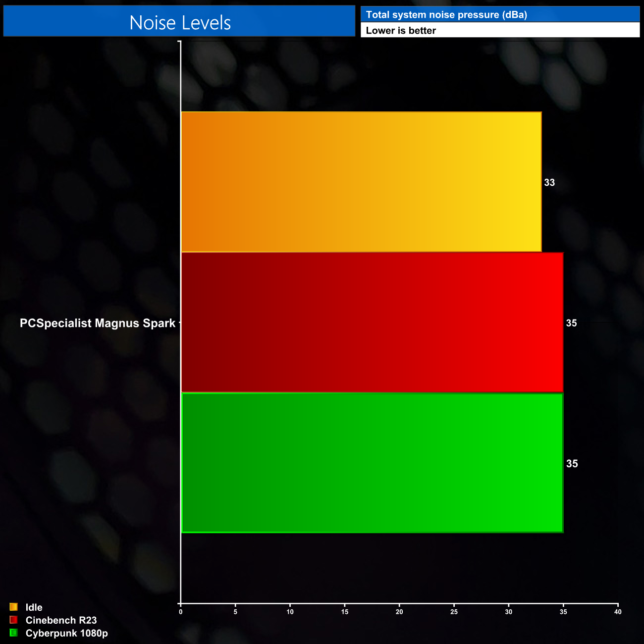This screenshot has height=644, width=644.
Task: Click the 35 value beside the green bar
Action: (572, 464)
